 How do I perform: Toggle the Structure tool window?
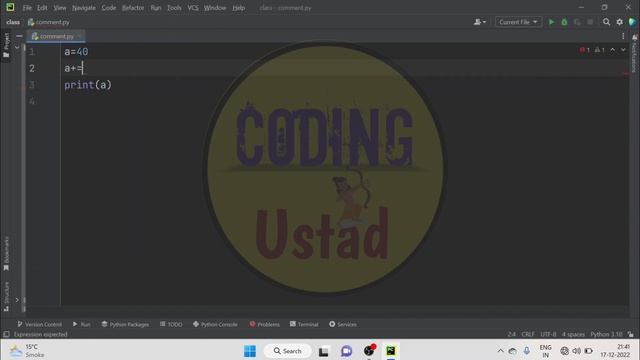point(6,296)
